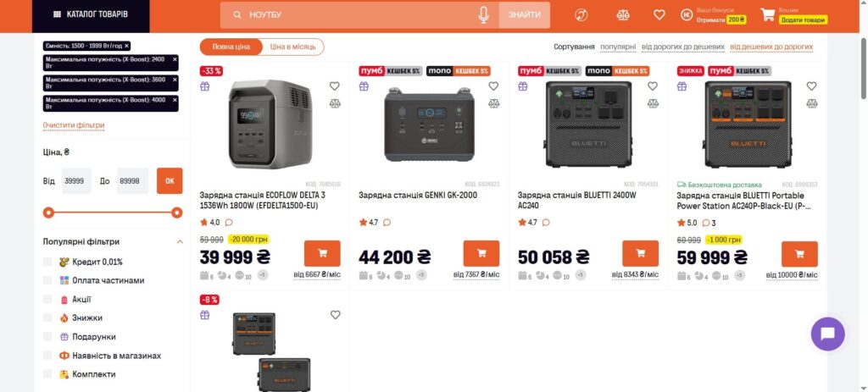Viewport: 868px width, 392px height.
Task: Tick the Наявність в магазинах checkbox
Action: (47, 356)
